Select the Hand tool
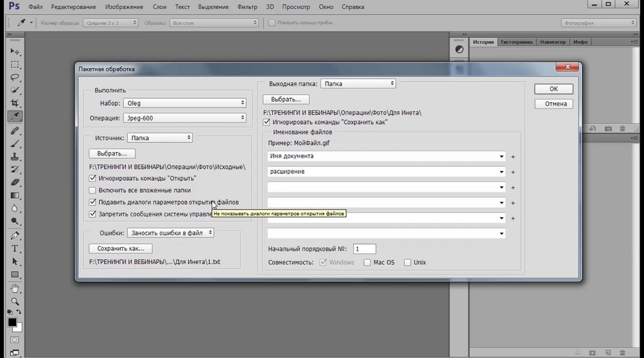Viewport: 644px width, 358px height. click(x=15, y=289)
